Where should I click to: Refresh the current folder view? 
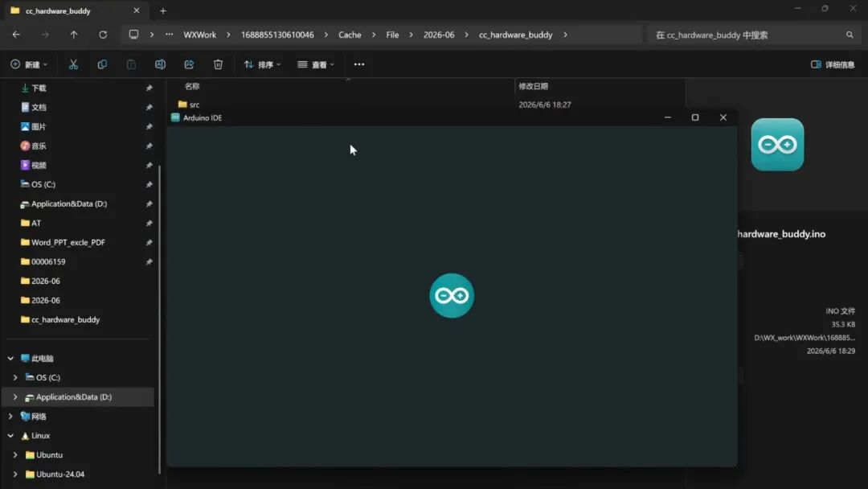pos(103,35)
